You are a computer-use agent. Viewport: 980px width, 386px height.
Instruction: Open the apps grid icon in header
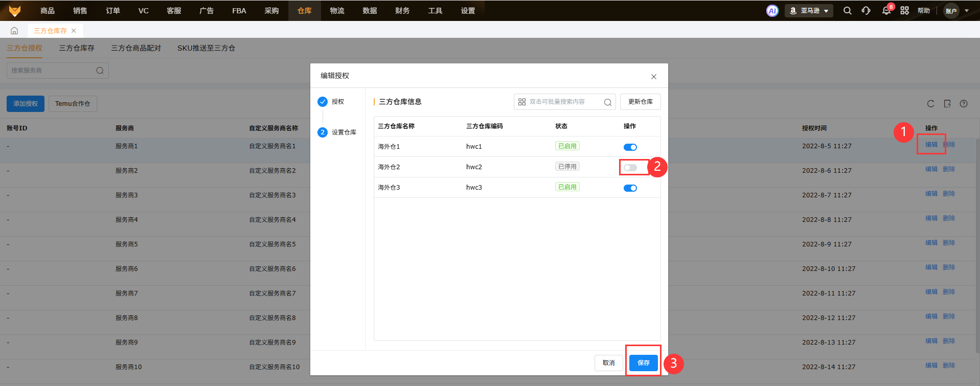(x=904, y=11)
